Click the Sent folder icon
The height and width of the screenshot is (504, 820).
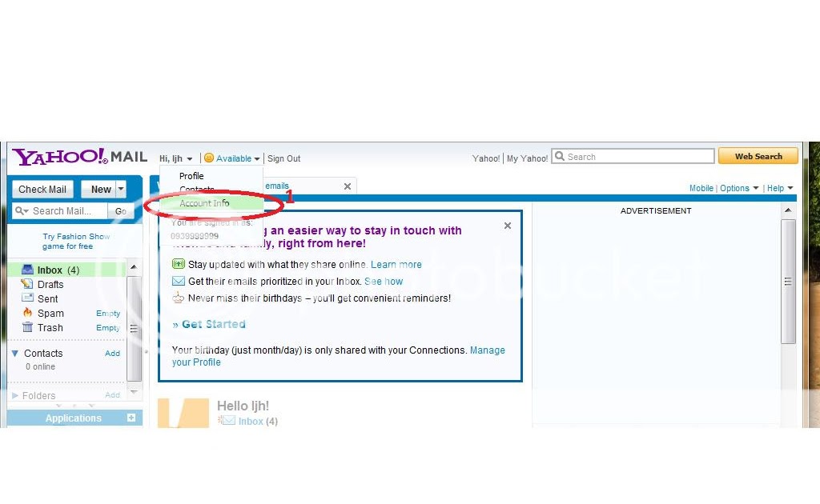27,298
